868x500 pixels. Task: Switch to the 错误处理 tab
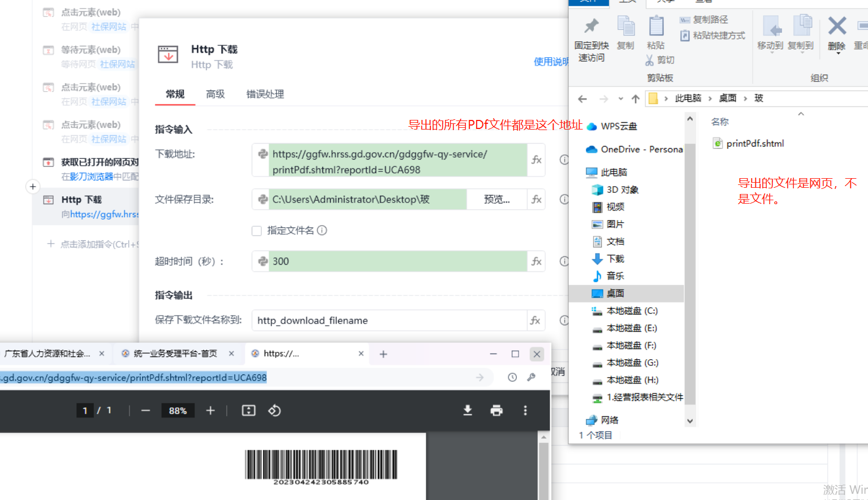265,94
